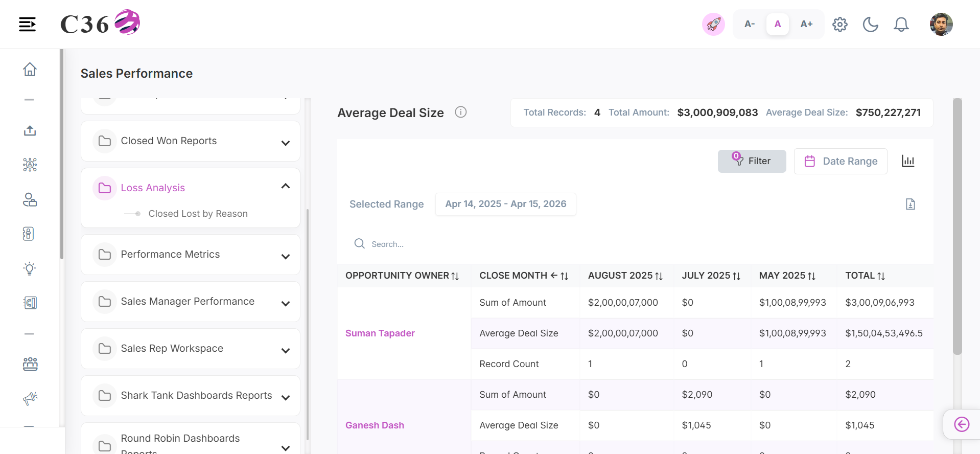Open Suman Tapader owner link
Screen dimensions: 980x454
click(x=380, y=333)
